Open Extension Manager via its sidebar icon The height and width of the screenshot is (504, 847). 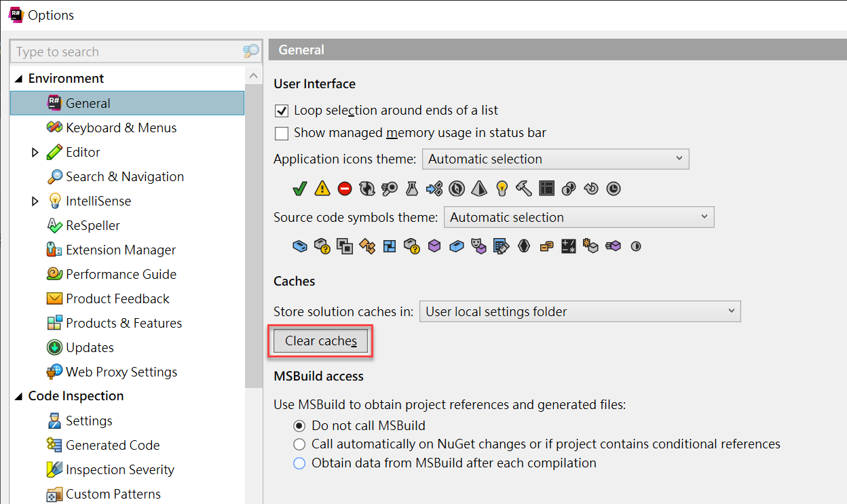click(x=53, y=250)
